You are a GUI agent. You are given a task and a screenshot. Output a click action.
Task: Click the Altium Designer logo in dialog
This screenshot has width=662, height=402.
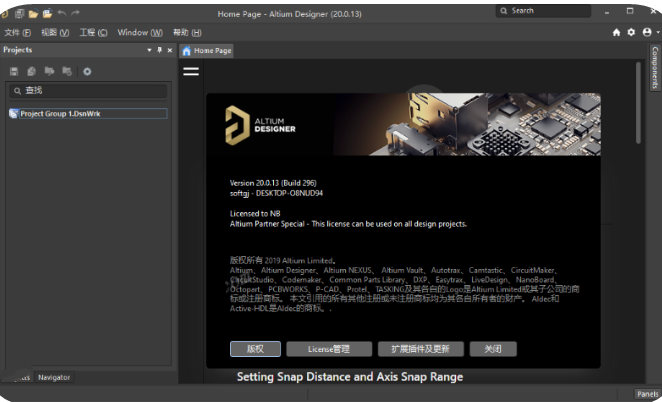(260, 125)
